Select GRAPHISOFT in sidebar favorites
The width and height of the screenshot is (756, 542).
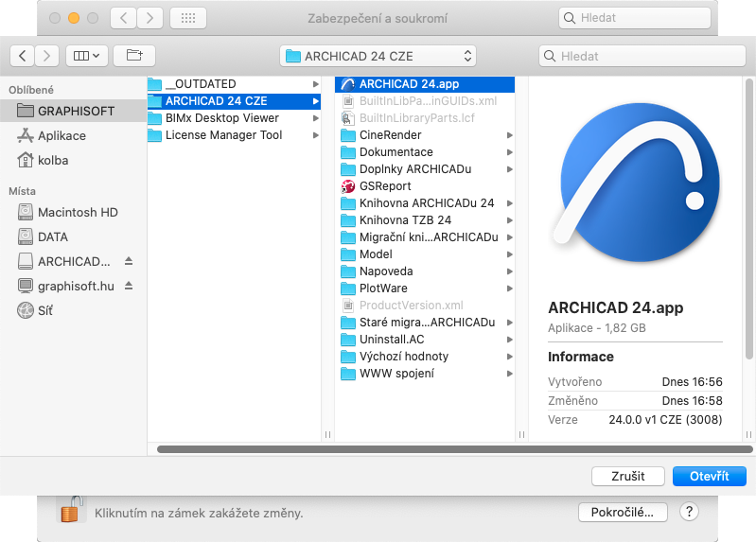(x=73, y=111)
